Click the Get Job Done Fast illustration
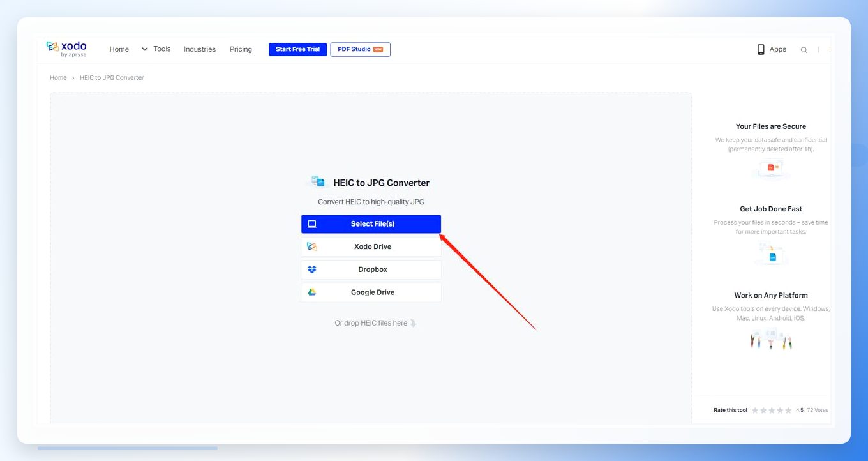The height and width of the screenshot is (461, 868). coord(771,253)
